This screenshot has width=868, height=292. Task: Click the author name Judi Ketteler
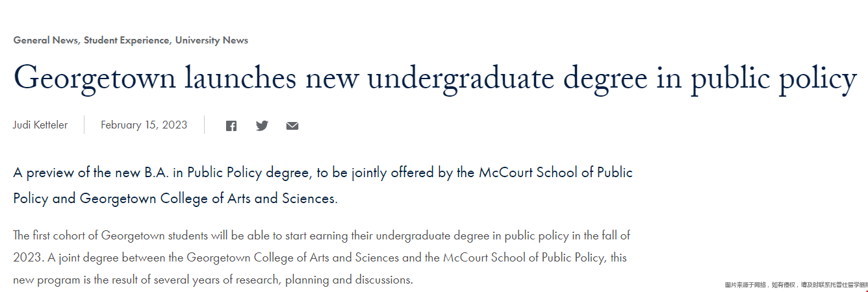coord(40,125)
